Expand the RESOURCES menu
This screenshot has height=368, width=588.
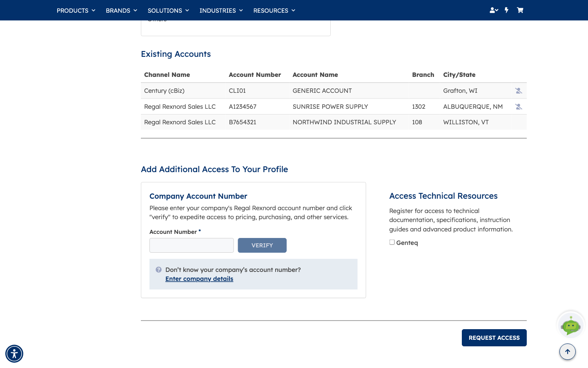click(x=274, y=11)
